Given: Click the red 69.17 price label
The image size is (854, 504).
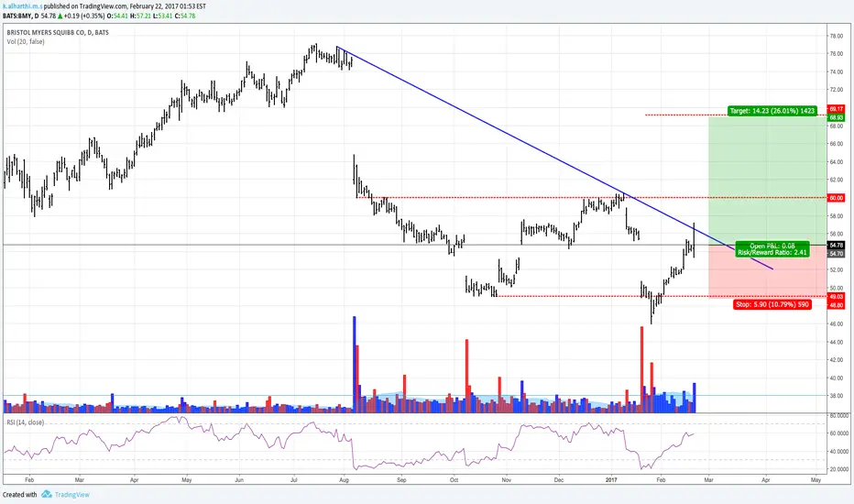Looking at the screenshot, I should pos(836,109).
